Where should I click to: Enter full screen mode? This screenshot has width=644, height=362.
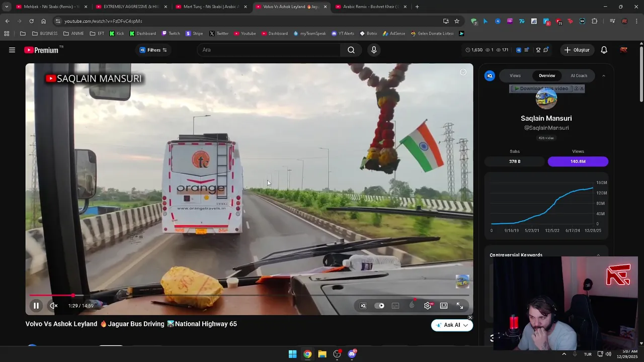(x=460, y=306)
